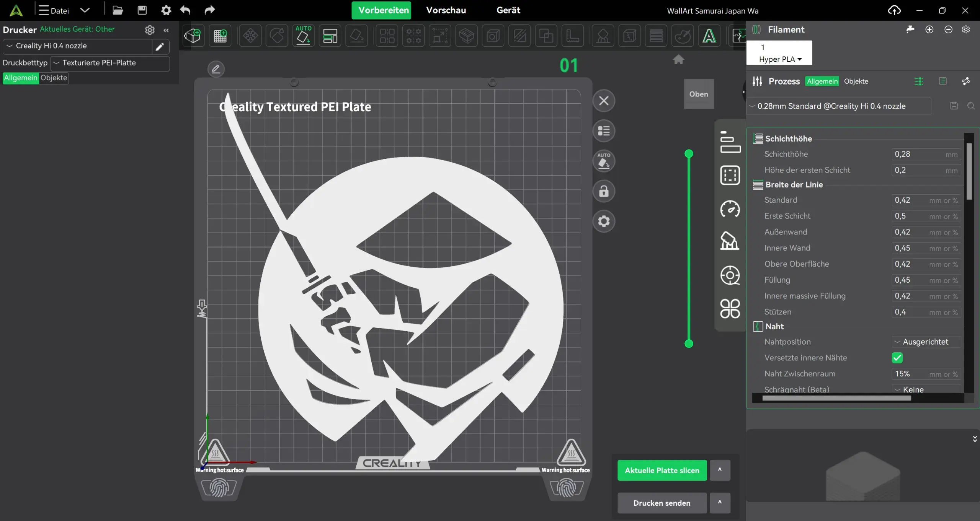Image resolution: width=980 pixels, height=521 pixels.
Task: Click the Close plate X icon
Action: coord(604,101)
